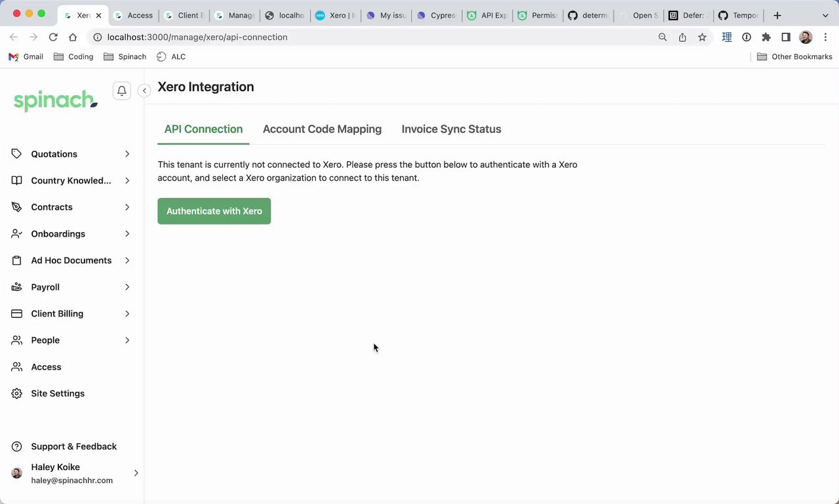Open the Support & Feedback link
Viewport: 839px width, 504px height.
[74, 446]
